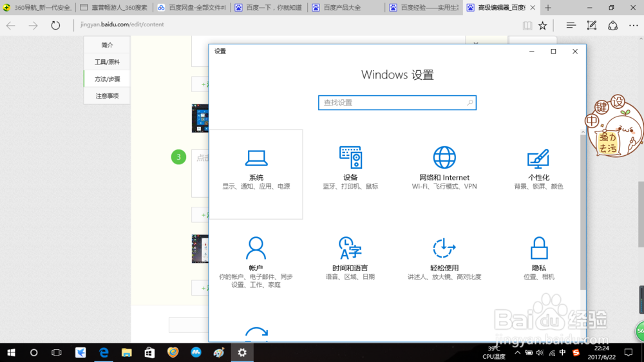This screenshot has width=644, height=362.
Task: Click the 中 input method tray indicator
Action: (563, 352)
